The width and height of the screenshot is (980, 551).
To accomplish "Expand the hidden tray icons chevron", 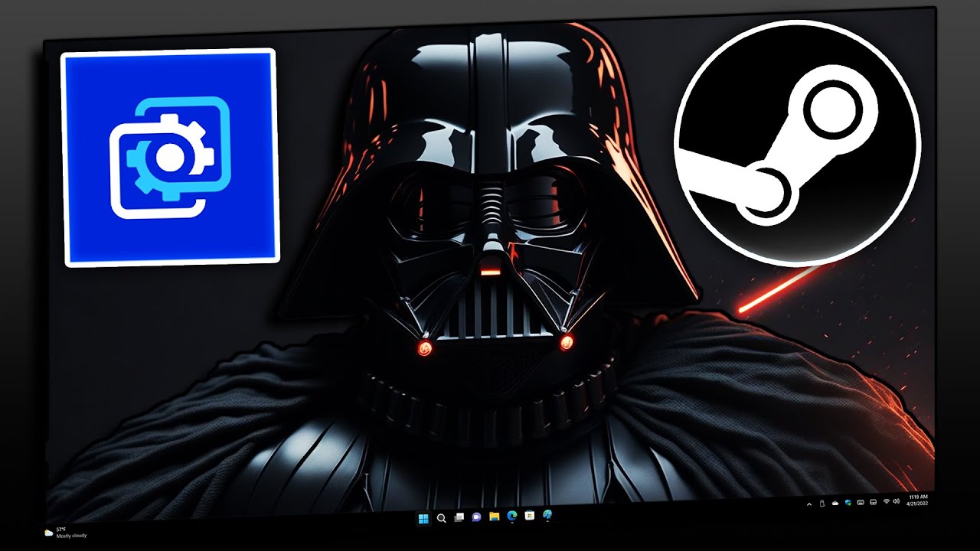I will coord(809,504).
